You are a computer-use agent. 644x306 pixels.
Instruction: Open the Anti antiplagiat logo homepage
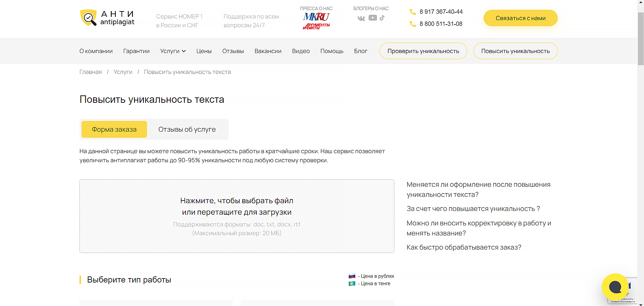pos(107,18)
